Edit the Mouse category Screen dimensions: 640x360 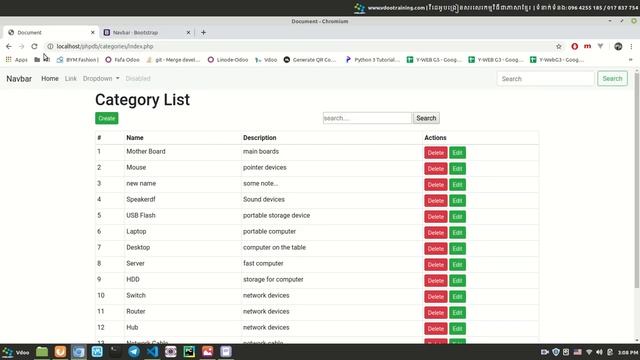[x=458, y=169]
